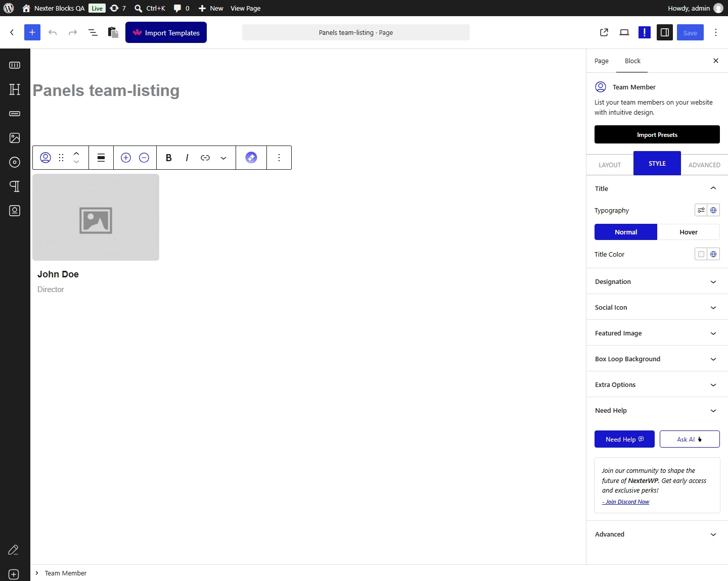Viewport: 728px width, 581px height.
Task: Open the Title Color swatch
Action: [701, 254]
